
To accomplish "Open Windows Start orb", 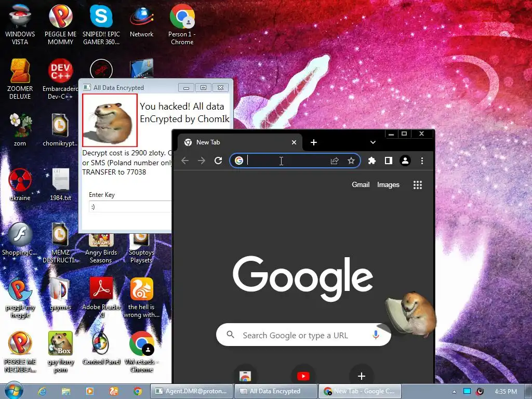I will click(14, 391).
